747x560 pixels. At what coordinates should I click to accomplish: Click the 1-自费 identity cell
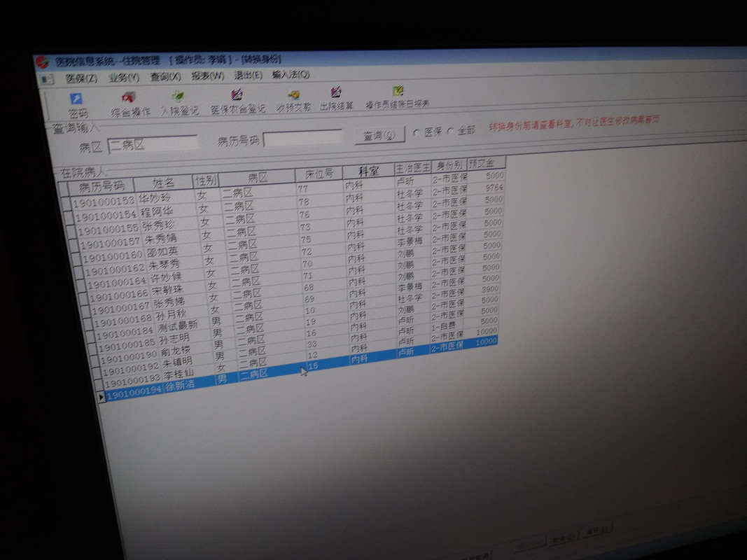pyautogui.click(x=444, y=327)
